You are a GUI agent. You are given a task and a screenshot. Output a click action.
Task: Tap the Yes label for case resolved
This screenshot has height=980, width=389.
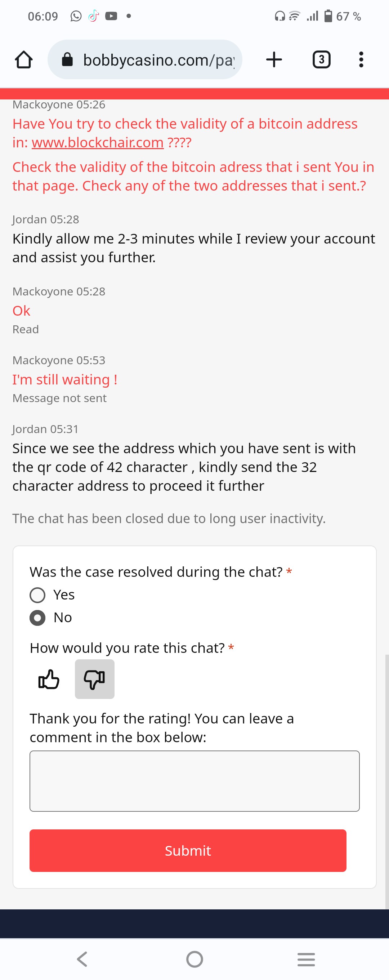[64, 594]
